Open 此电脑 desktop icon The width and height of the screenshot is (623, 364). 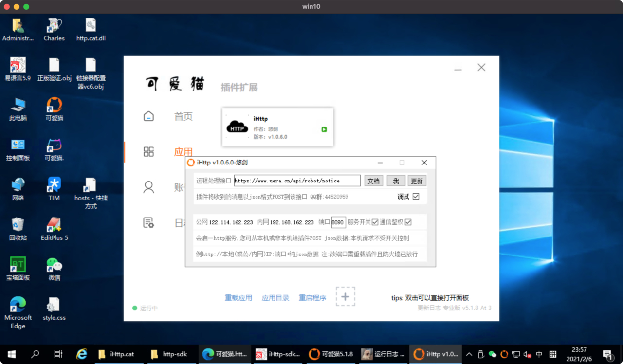point(18,109)
